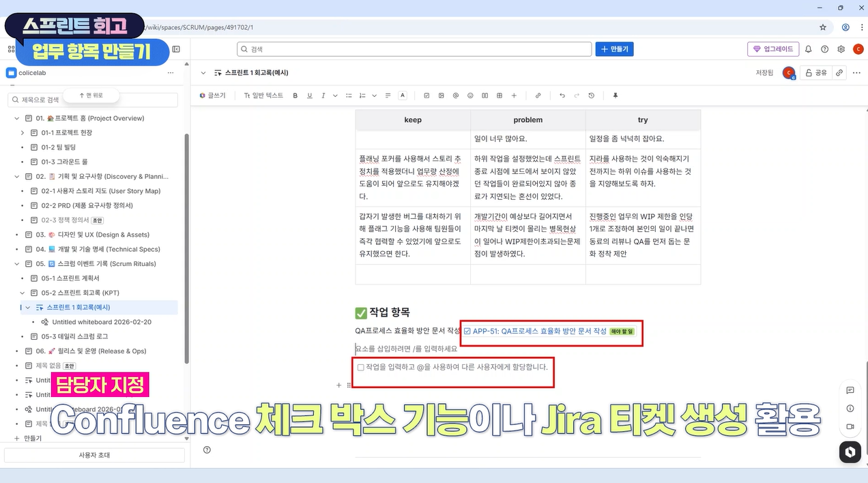
Task: Apply underline formatting
Action: 310,96
